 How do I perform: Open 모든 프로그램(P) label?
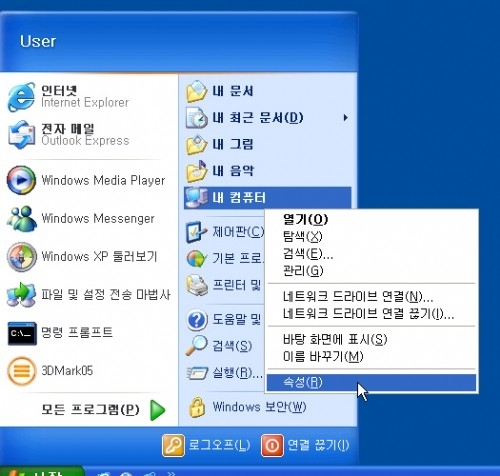click(x=90, y=410)
